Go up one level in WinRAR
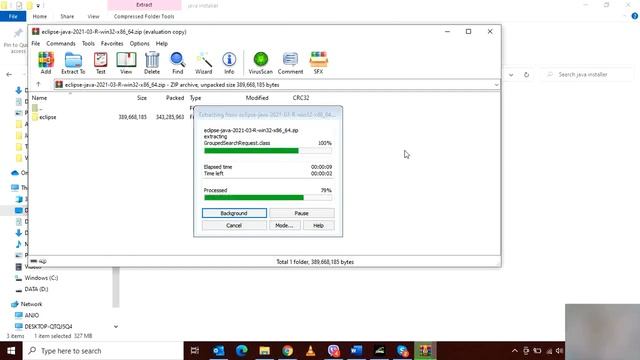Screen dimensions: 640x360 pos(38,84)
